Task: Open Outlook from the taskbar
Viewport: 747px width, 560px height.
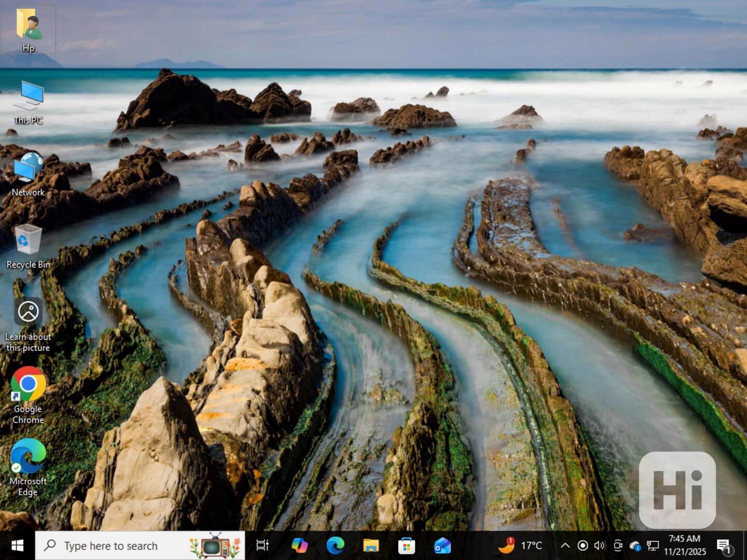Action: click(x=442, y=545)
